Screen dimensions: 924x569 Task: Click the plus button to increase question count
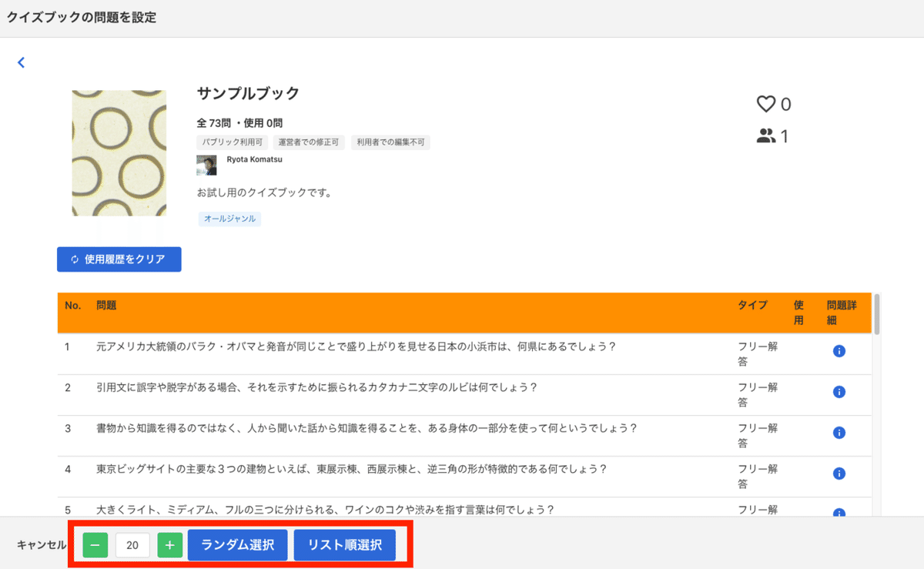169,544
